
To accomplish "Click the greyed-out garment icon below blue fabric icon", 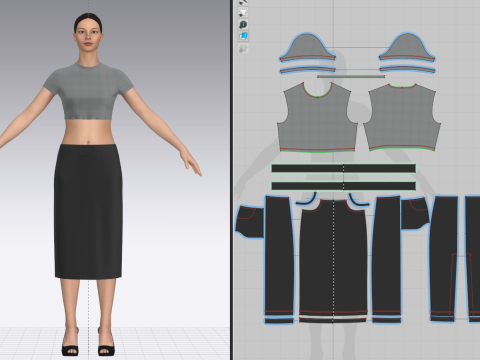I will pyautogui.click(x=243, y=48).
